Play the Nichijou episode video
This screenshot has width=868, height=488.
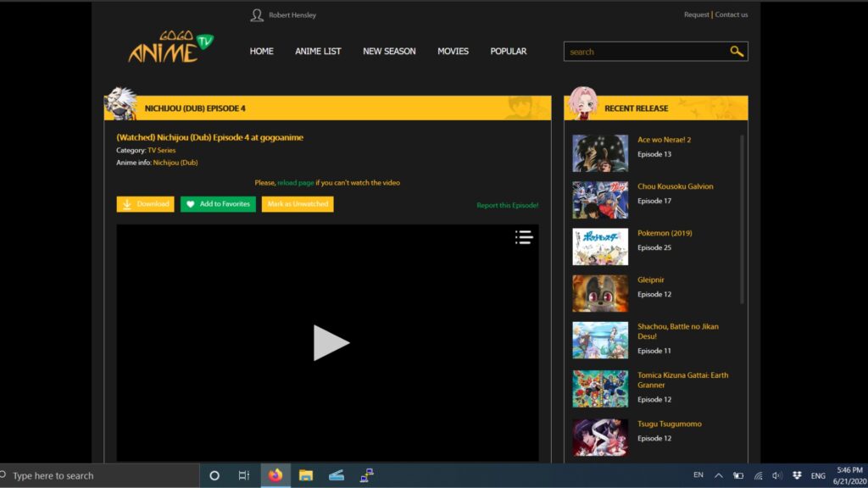click(331, 343)
